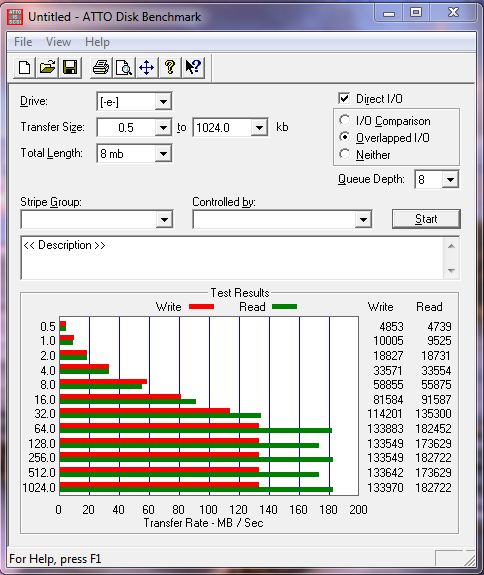Expand the Drive dropdown
This screenshot has height=575, width=484.
[x=163, y=102]
